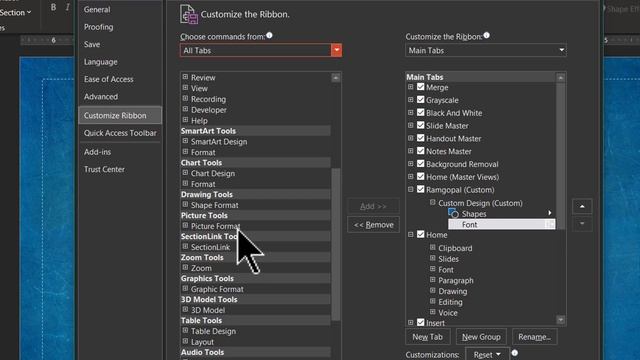The width and height of the screenshot is (640, 360).
Task: Click the Italic icon in the PowerPoint ribbon
Action: click(67, 7)
